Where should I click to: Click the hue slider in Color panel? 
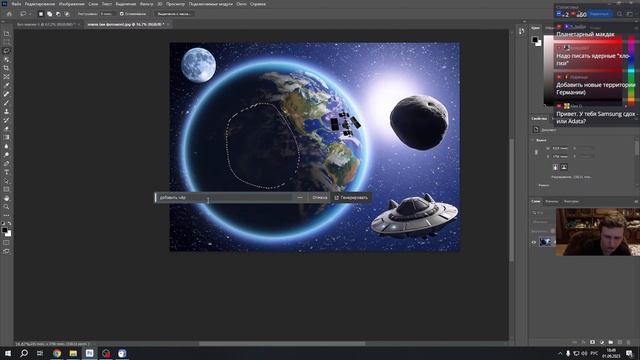[x=631, y=70]
